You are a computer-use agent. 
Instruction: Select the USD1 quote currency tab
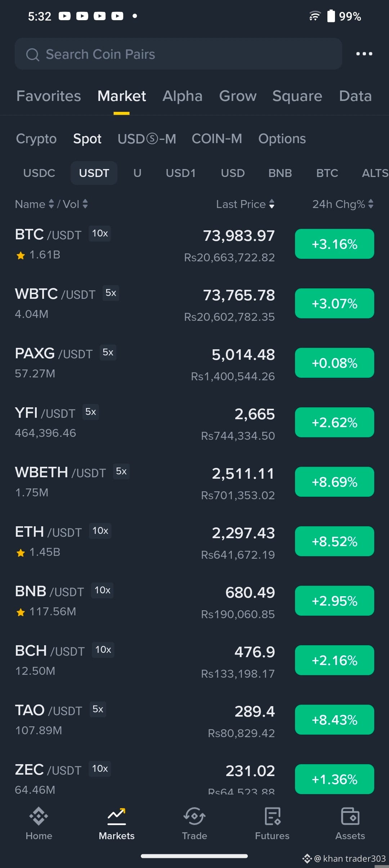[181, 173]
